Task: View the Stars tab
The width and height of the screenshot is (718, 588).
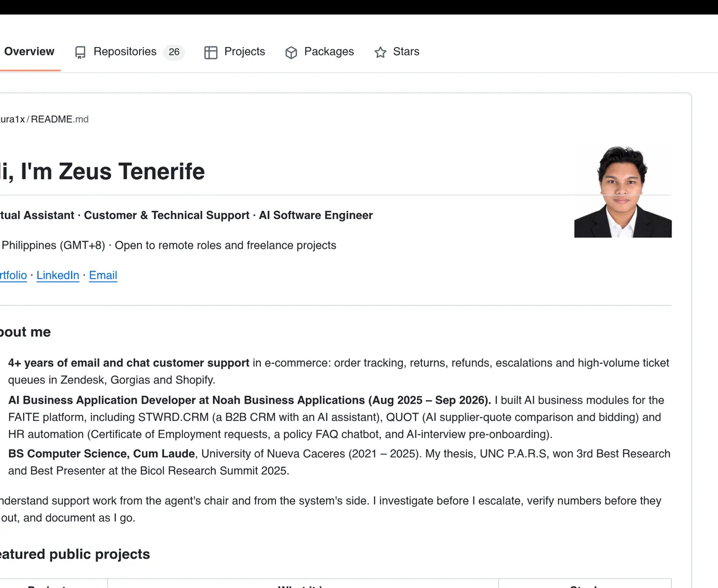Action: [x=397, y=52]
